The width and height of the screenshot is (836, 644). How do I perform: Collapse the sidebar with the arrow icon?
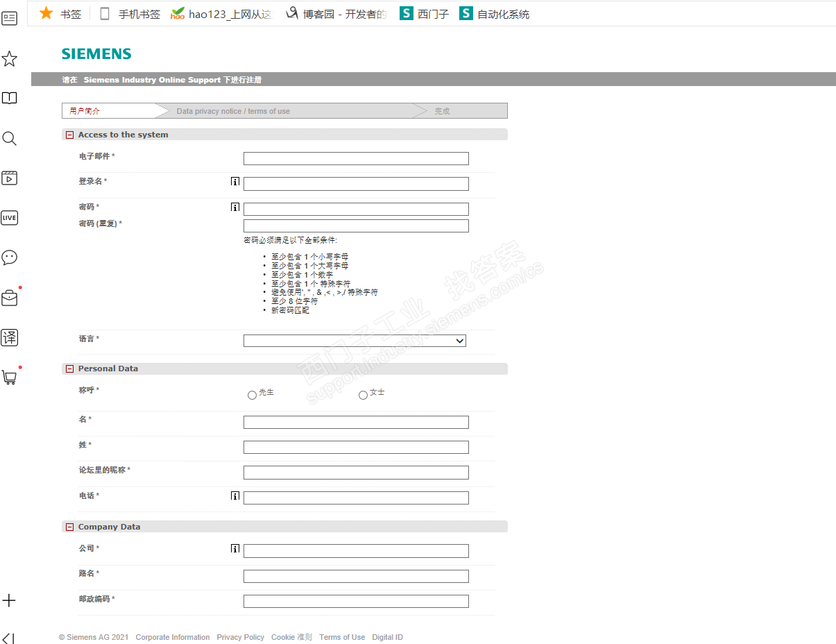point(8,638)
